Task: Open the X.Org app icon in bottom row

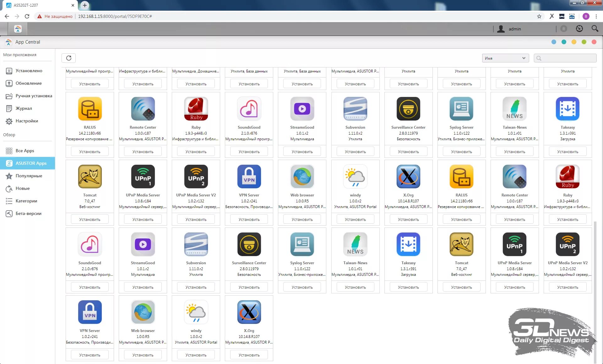Action: 249,312
